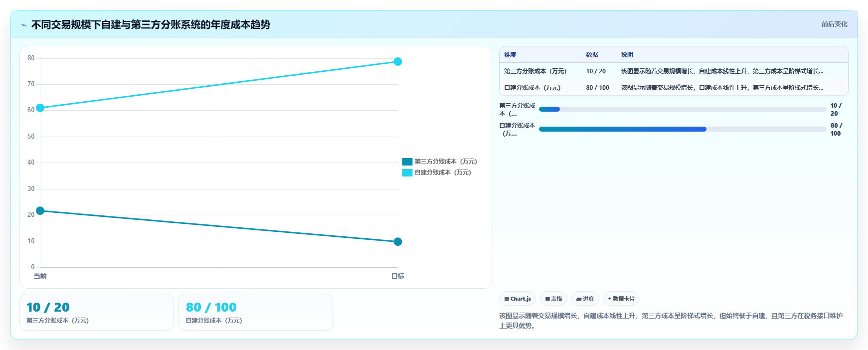Click the 前后变化 label in the header
Screen dimensions: 868x350
coord(834,24)
